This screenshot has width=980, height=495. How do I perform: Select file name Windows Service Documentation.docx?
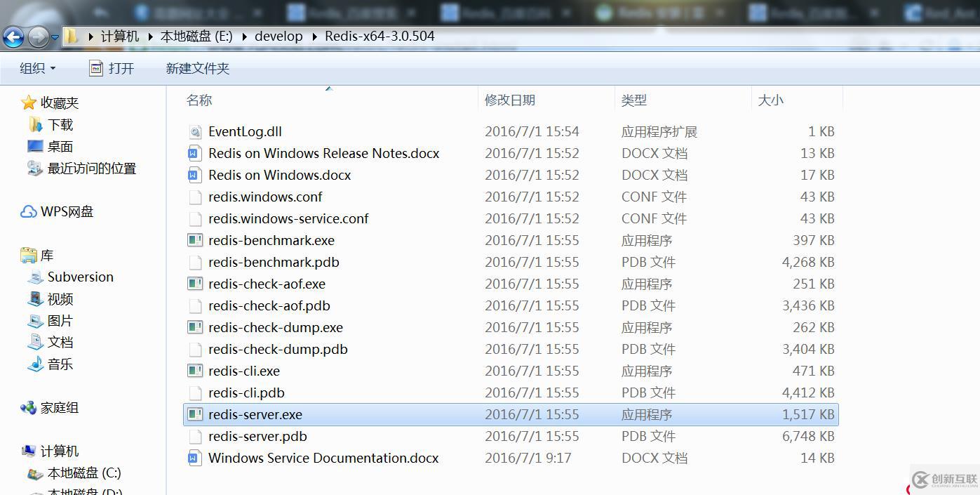tap(323, 458)
